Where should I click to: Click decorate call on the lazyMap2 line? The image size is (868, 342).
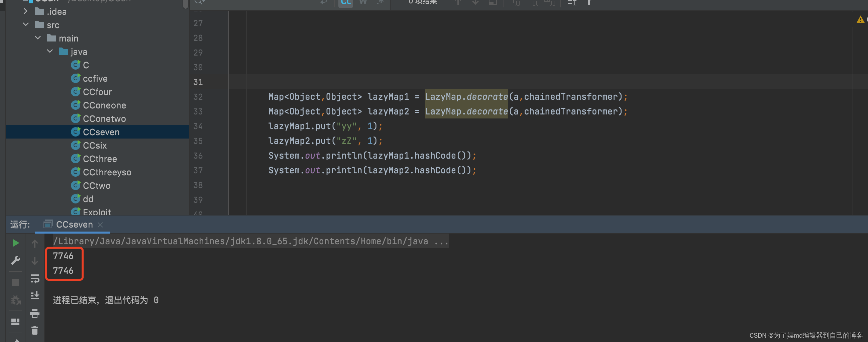[x=487, y=111]
